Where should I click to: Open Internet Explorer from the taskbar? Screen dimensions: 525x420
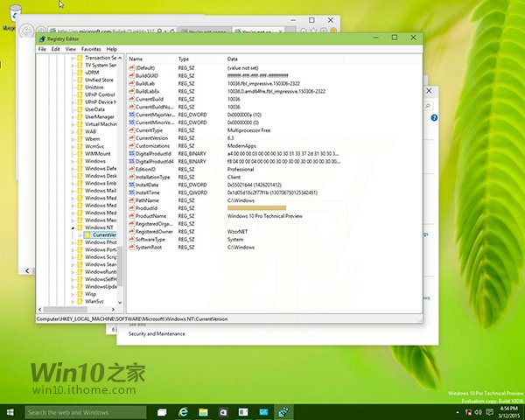pyautogui.click(x=183, y=412)
